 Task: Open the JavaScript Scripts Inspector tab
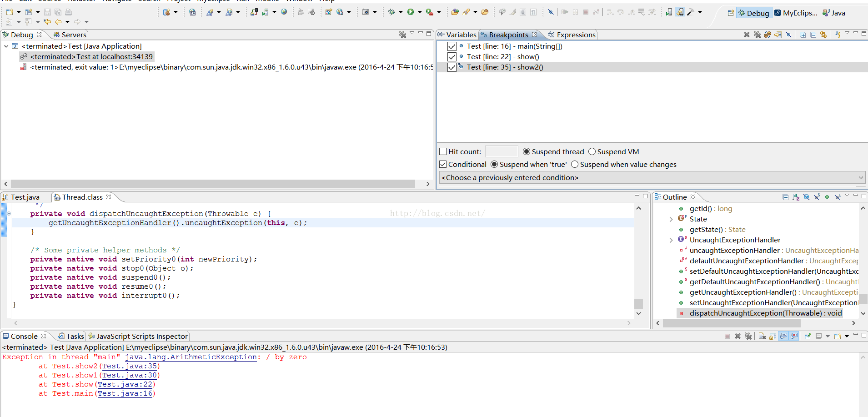click(x=138, y=336)
